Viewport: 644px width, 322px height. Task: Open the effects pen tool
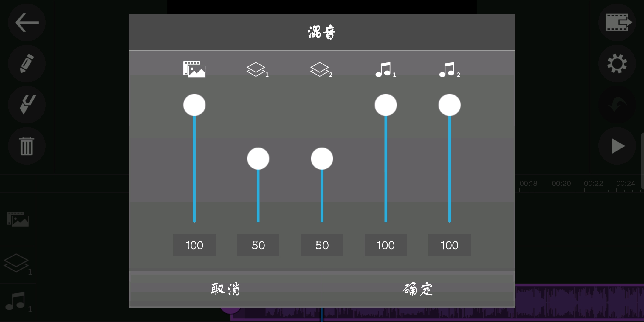[27, 105]
